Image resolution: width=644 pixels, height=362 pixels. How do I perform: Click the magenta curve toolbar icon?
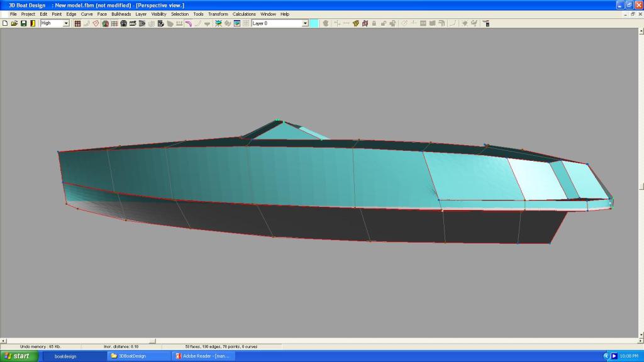[x=188, y=23]
